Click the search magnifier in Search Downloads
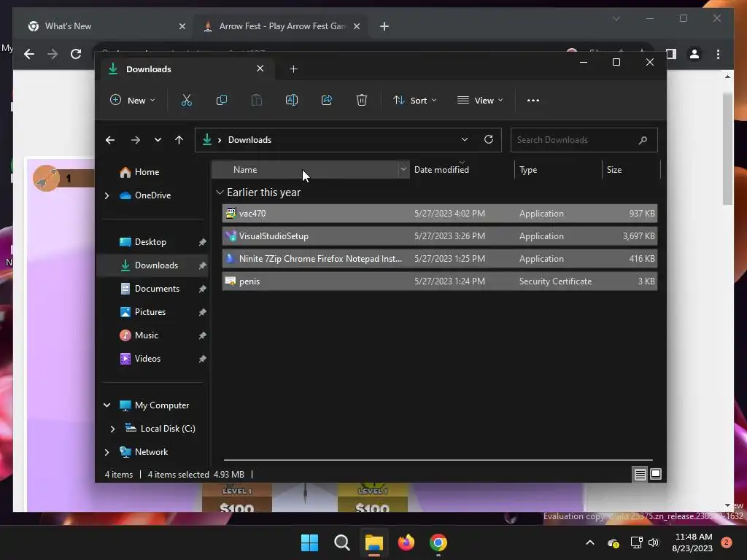 click(x=643, y=140)
